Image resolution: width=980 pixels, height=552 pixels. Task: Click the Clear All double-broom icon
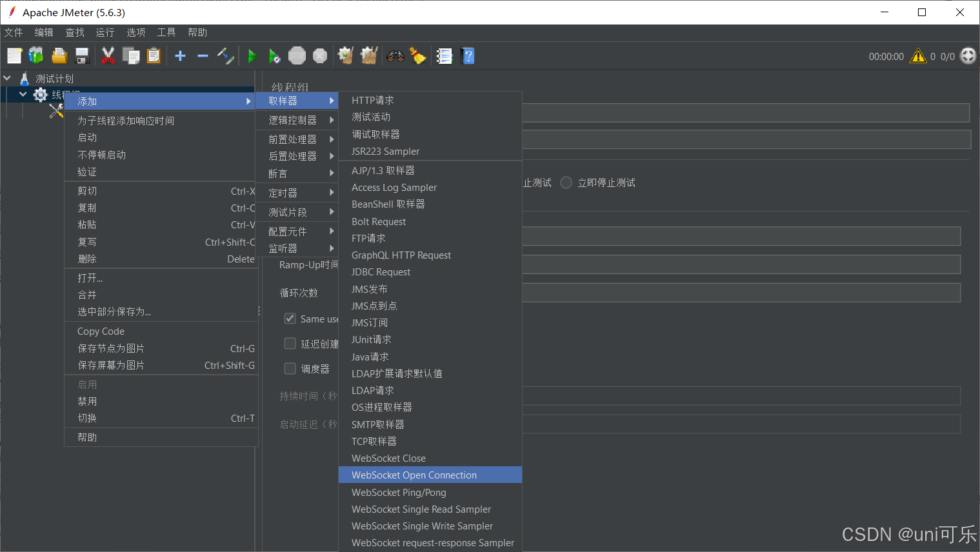[369, 56]
